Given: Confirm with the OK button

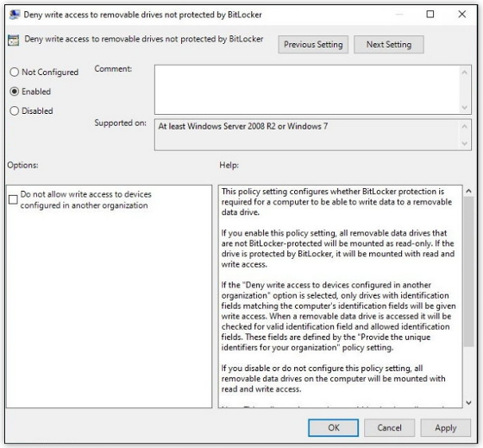Looking at the screenshot, I should (x=333, y=427).
